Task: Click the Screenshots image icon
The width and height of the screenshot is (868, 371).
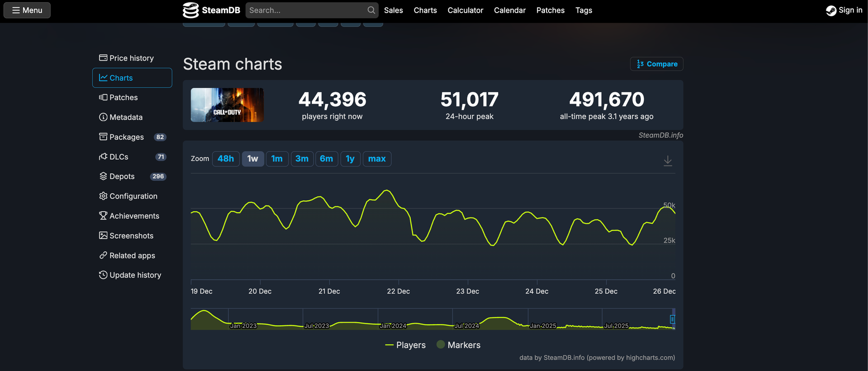Action: 103,235
